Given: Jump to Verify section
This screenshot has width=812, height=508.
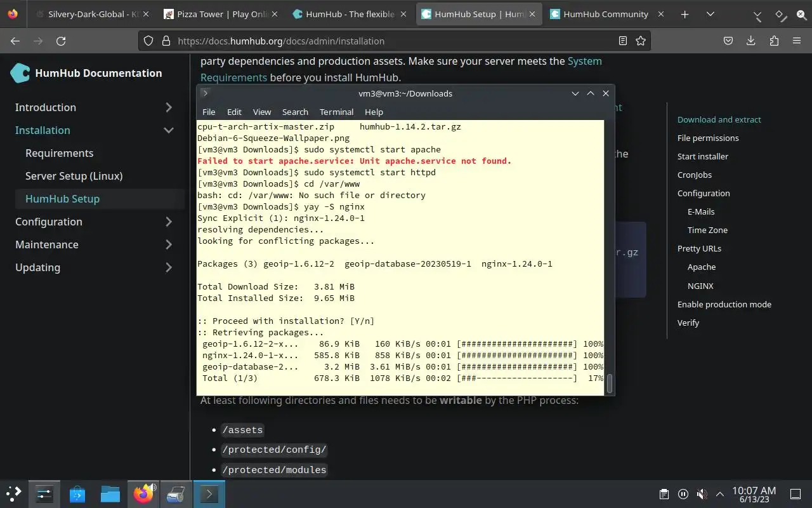Looking at the screenshot, I should [x=688, y=323].
